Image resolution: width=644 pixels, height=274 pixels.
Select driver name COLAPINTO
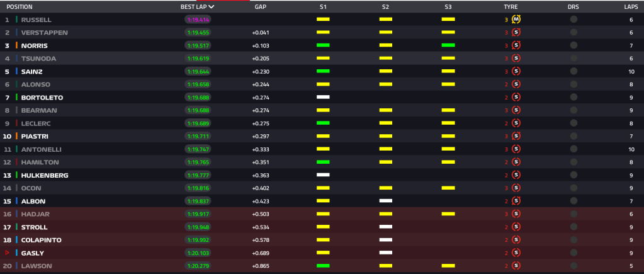(42, 241)
